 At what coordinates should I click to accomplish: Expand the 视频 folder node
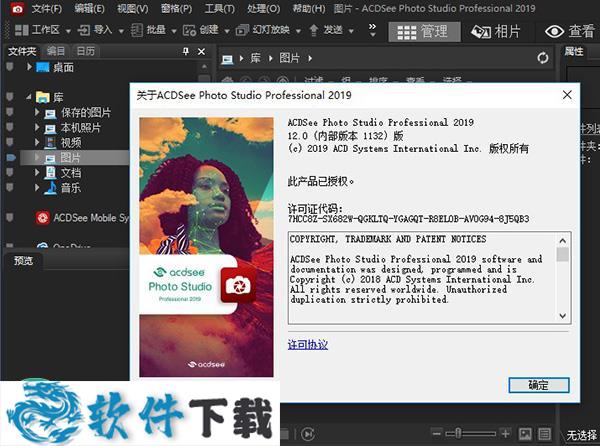coord(37,142)
